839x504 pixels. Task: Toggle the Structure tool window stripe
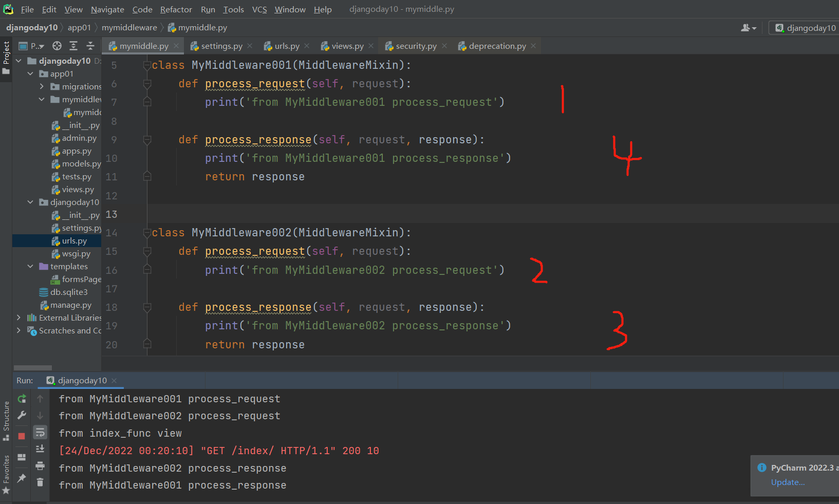(6, 421)
